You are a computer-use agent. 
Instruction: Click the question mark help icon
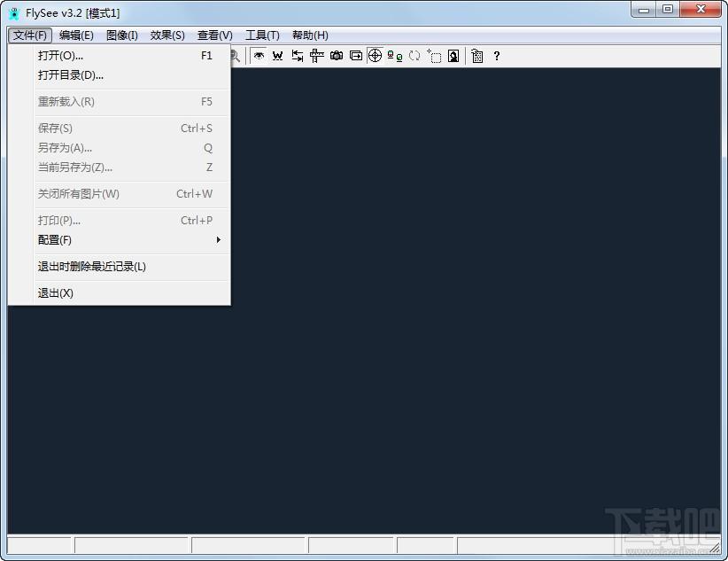[496, 56]
